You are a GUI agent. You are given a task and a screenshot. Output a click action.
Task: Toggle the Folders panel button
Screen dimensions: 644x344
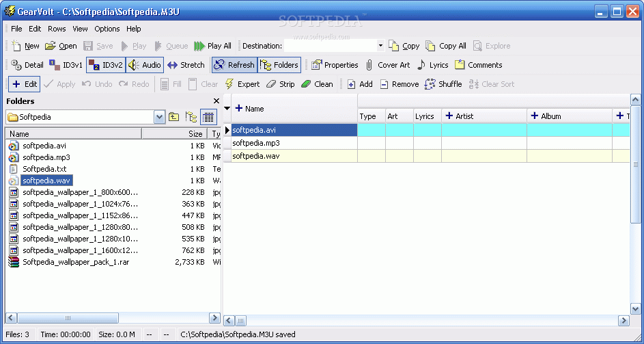point(279,65)
